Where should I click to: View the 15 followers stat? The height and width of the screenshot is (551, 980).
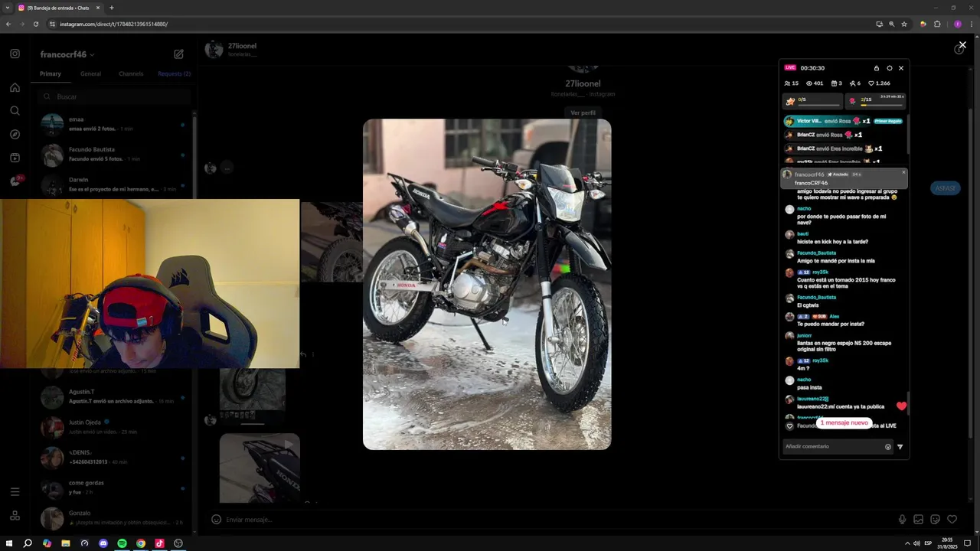tap(792, 83)
